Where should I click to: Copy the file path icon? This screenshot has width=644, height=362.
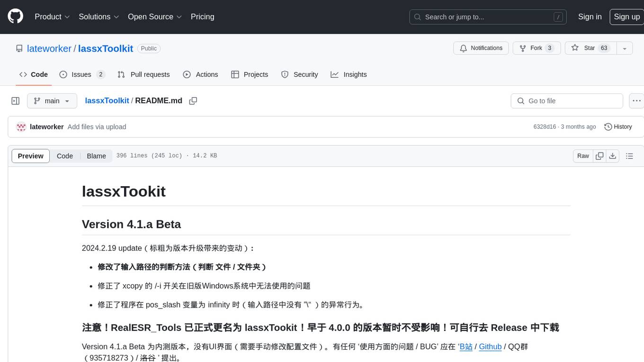click(193, 101)
